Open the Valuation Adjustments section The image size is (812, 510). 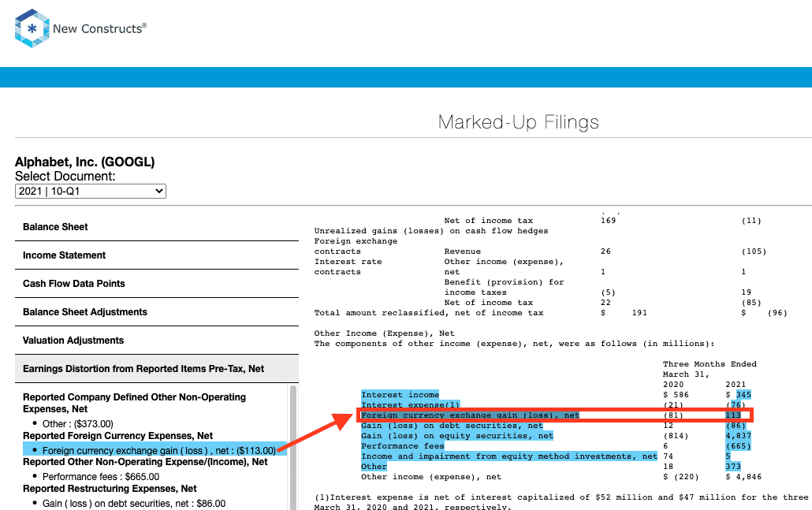tap(157, 341)
